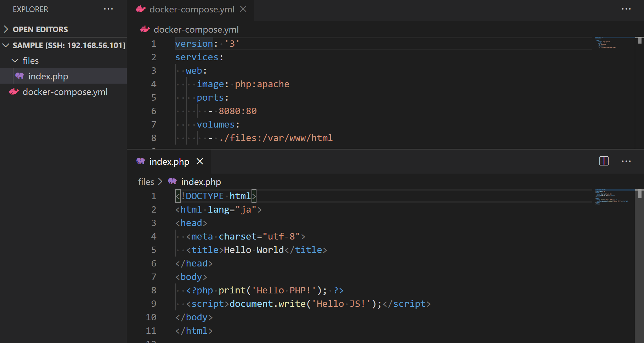Close the docker-compose.yml tab
644x343 pixels.
click(243, 9)
